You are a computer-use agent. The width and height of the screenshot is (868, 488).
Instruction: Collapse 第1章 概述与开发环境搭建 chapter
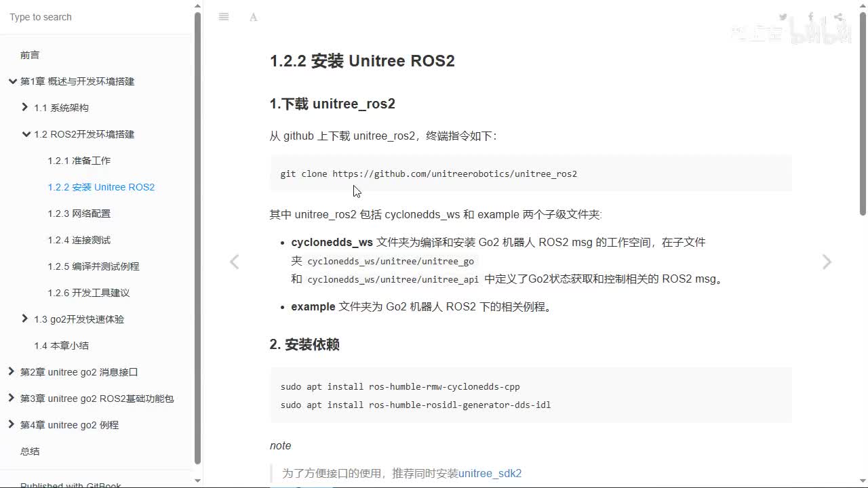point(12,81)
